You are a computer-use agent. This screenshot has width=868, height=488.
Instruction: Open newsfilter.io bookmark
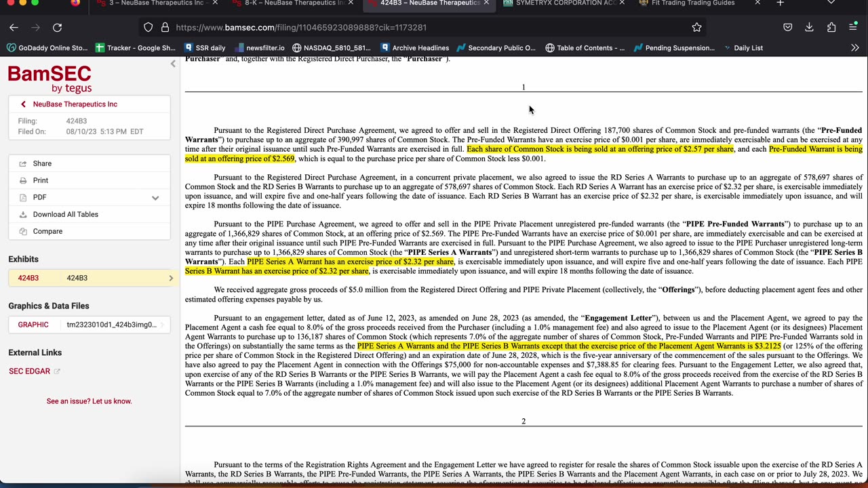click(x=259, y=47)
